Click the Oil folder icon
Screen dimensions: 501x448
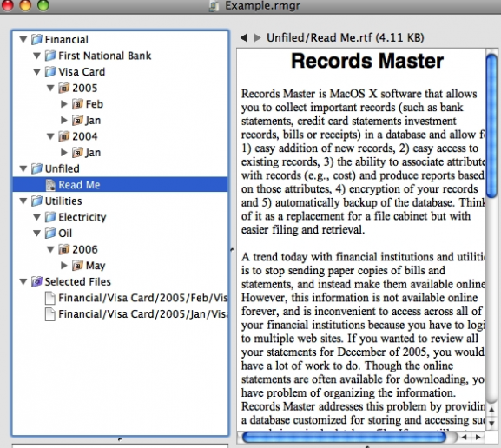tap(50, 233)
